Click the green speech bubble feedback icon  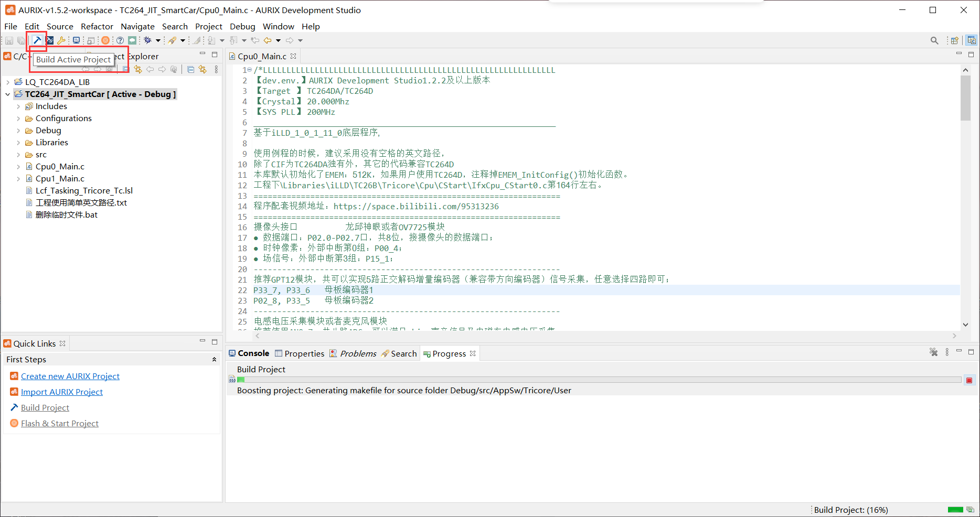click(132, 40)
